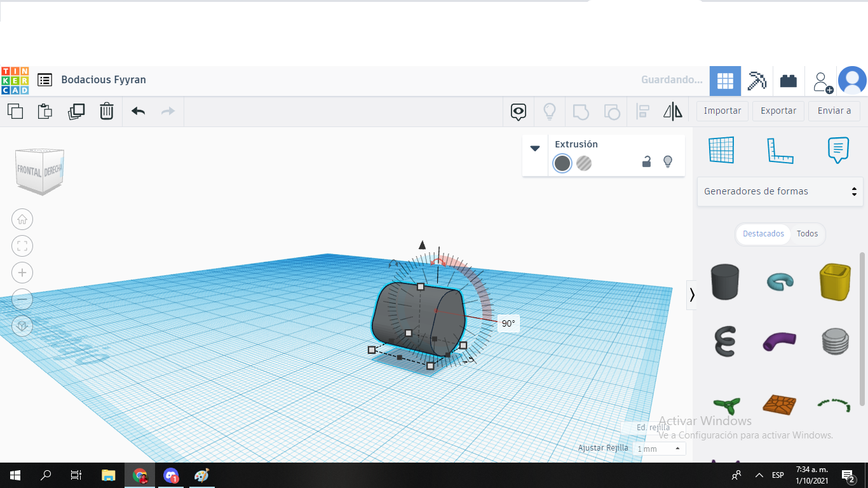The width and height of the screenshot is (868, 488).
Task: Pick the dark squiggle letter shape
Action: (x=725, y=342)
